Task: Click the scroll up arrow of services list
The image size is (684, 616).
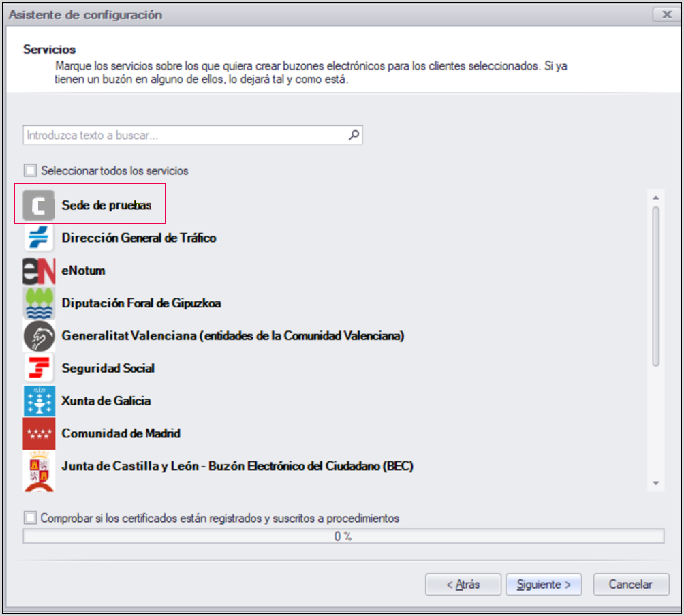Action: pyautogui.click(x=655, y=198)
